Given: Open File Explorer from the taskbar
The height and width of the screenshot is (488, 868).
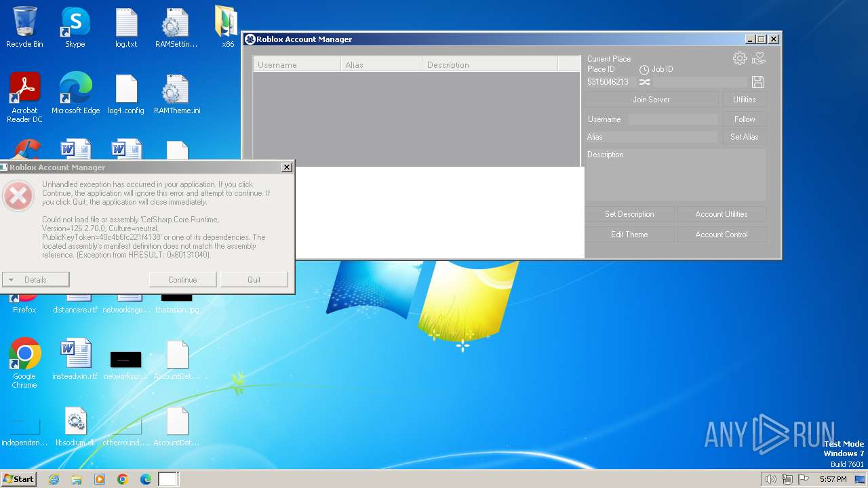Looking at the screenshot, I should [77, 479].
